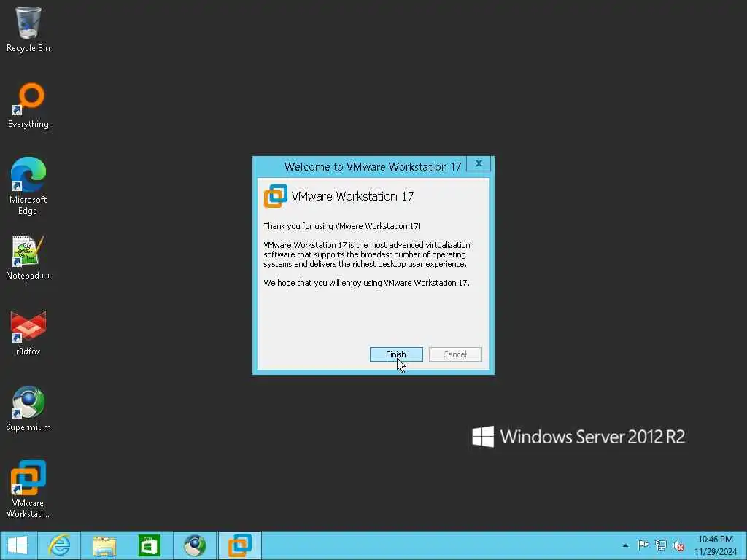Select the Everything desktop shortcut
The image size is (747, 560).
pos(28,105)
